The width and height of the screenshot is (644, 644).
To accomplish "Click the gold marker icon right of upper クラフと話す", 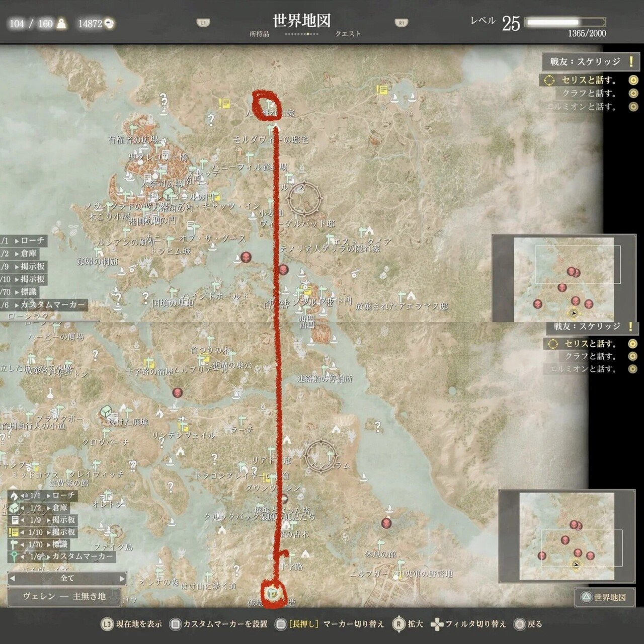I will click(x=633, y=93).
